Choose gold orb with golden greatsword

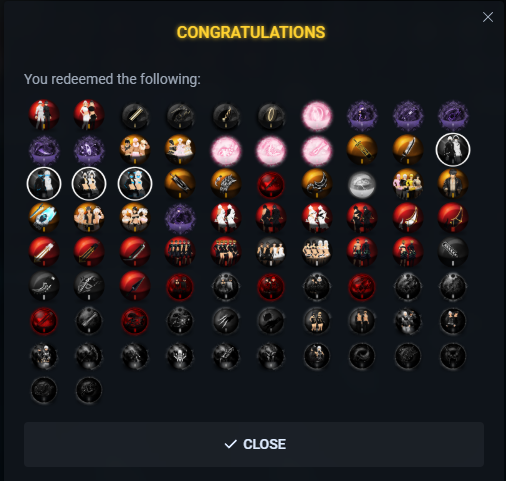click(362, 150)
